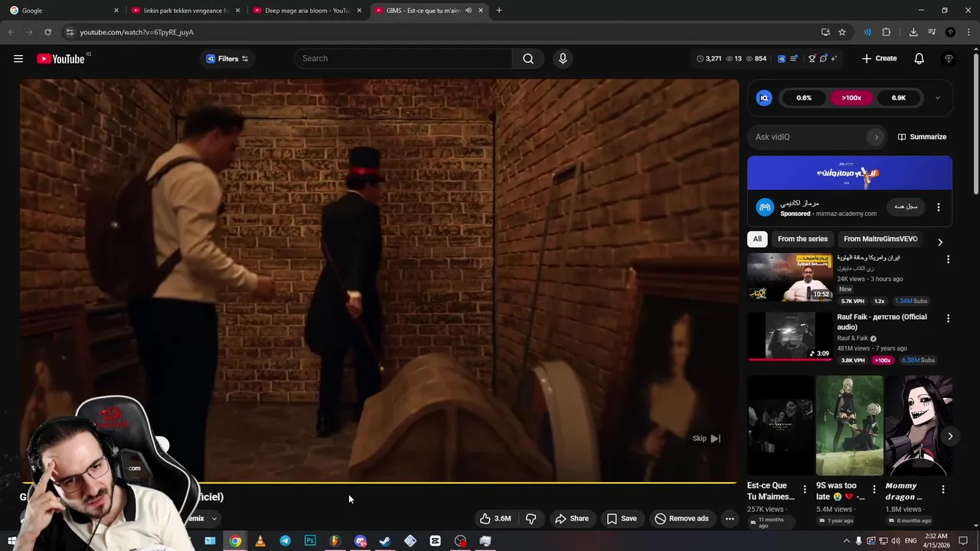Open options for Mommy dragon short
The height and width of the screenshot is (551, 980).
(x=943, y=489)
